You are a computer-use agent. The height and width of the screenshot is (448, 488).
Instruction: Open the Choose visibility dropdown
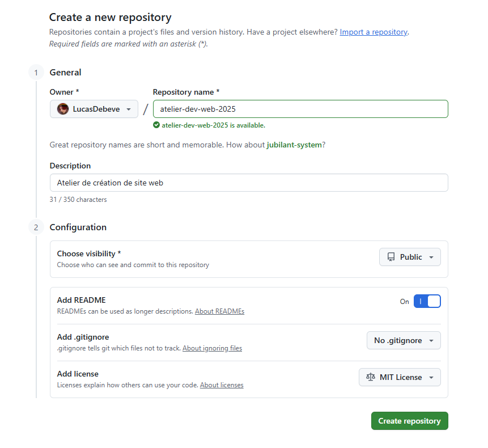click(410, 257)
